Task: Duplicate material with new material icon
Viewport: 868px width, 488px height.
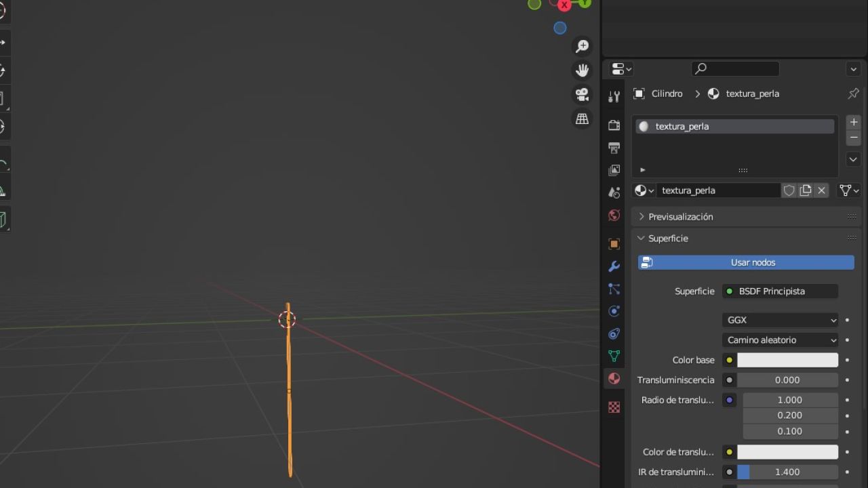Action: (x=805, y=190)
